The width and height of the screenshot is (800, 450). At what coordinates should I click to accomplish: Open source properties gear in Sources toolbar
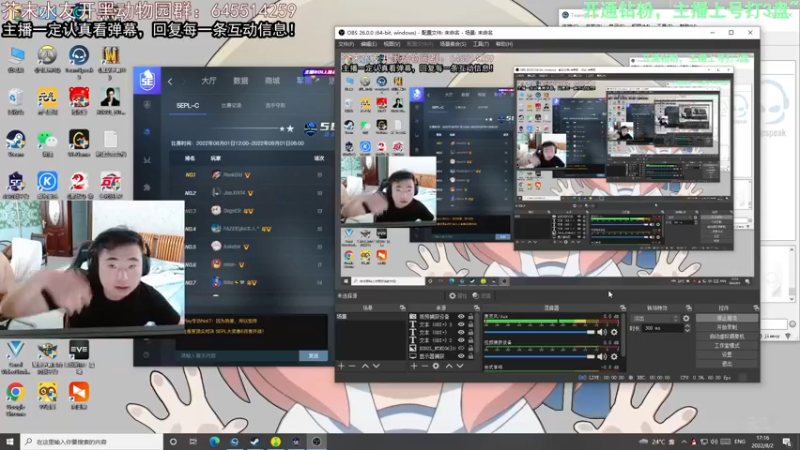click(x=436, y=366)
